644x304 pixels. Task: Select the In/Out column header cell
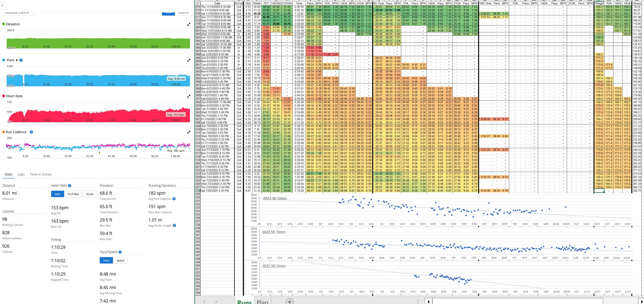click(239, 4)
